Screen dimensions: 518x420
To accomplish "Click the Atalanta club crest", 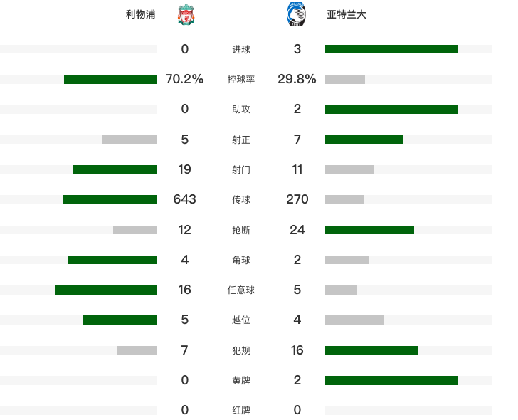I will point(295,14).
